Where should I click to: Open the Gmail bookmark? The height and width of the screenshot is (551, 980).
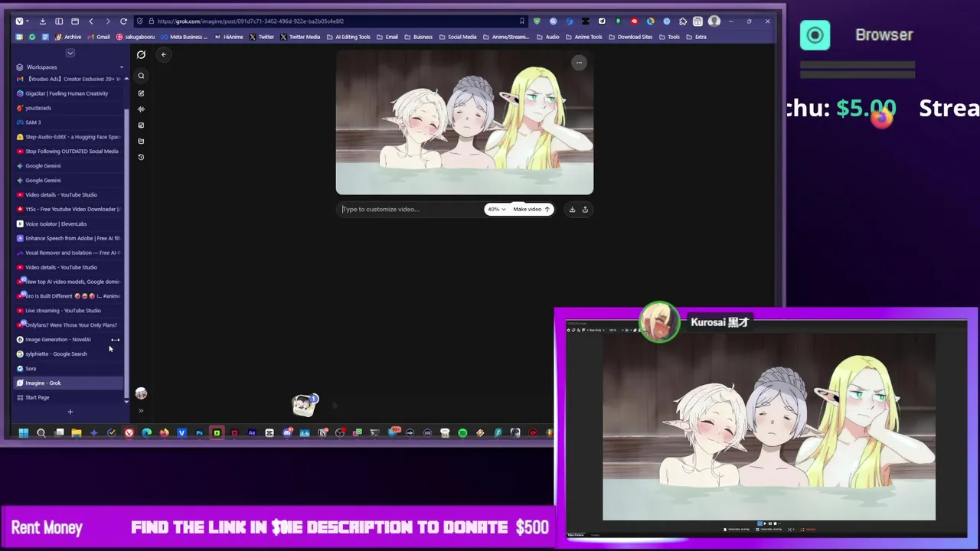pyautogui.click(x=99, y=37)
